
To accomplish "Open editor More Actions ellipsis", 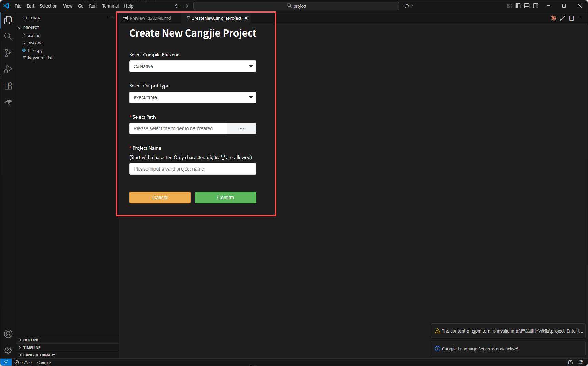I will point(580,18).
